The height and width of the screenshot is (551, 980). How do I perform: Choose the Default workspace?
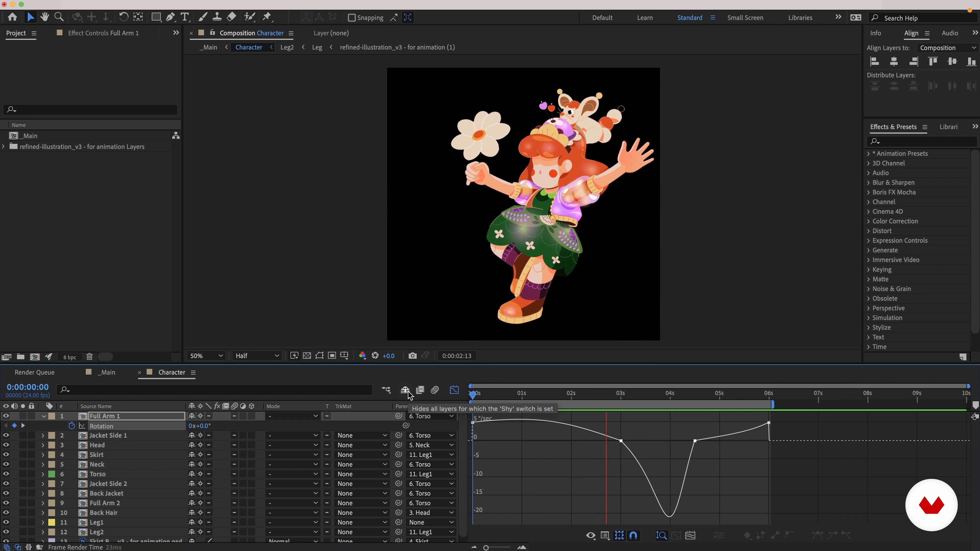pyautogui.click(x=602, y=18)
